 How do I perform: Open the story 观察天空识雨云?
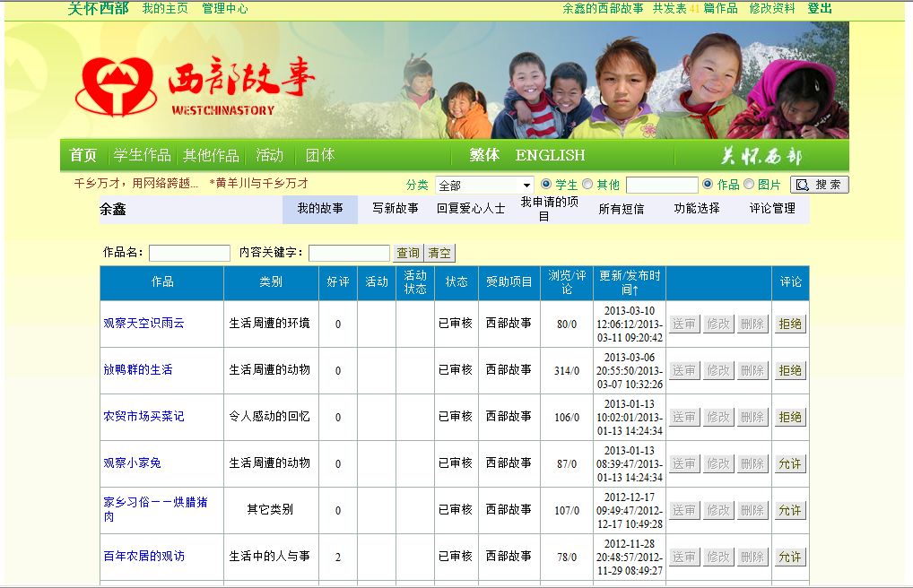click(143, 323)
